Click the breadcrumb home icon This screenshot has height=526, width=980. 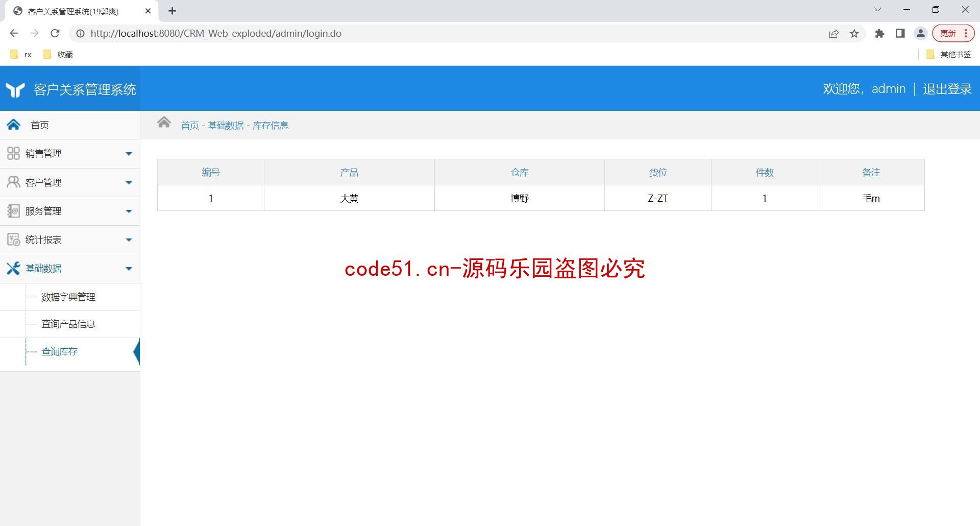164,123
